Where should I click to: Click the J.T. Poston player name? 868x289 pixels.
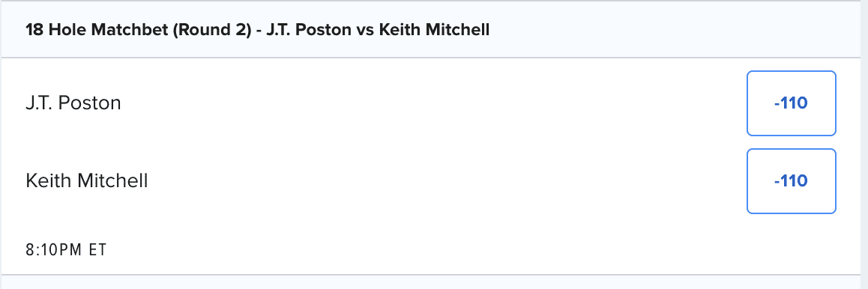pyautogui.click(x=73, y=103)
